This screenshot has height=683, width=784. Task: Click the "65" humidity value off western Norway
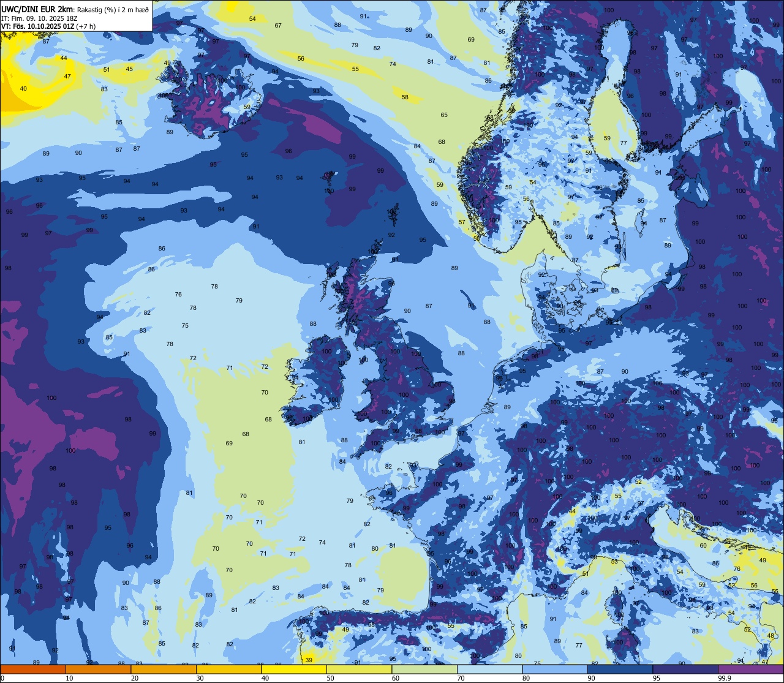(444, 115)
